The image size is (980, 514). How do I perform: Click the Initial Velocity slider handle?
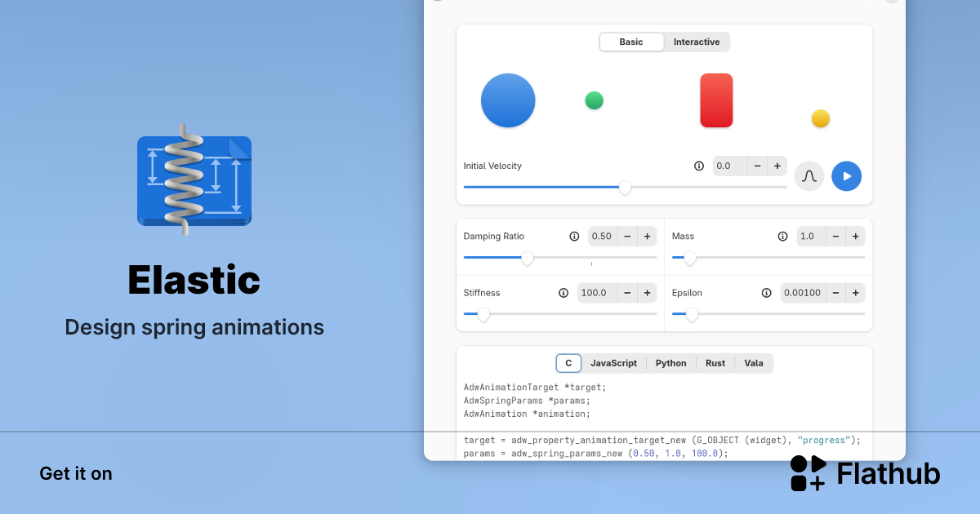pyautogui.click(x=625, y=188)
